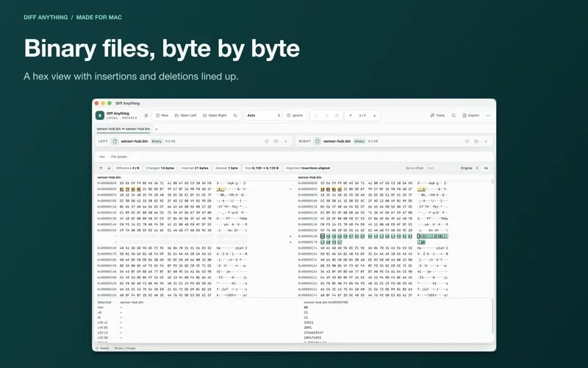The width and height of the screenshot is (588, 368).
Task: Click the left pane binary badge
Action: tap(157, 141)
